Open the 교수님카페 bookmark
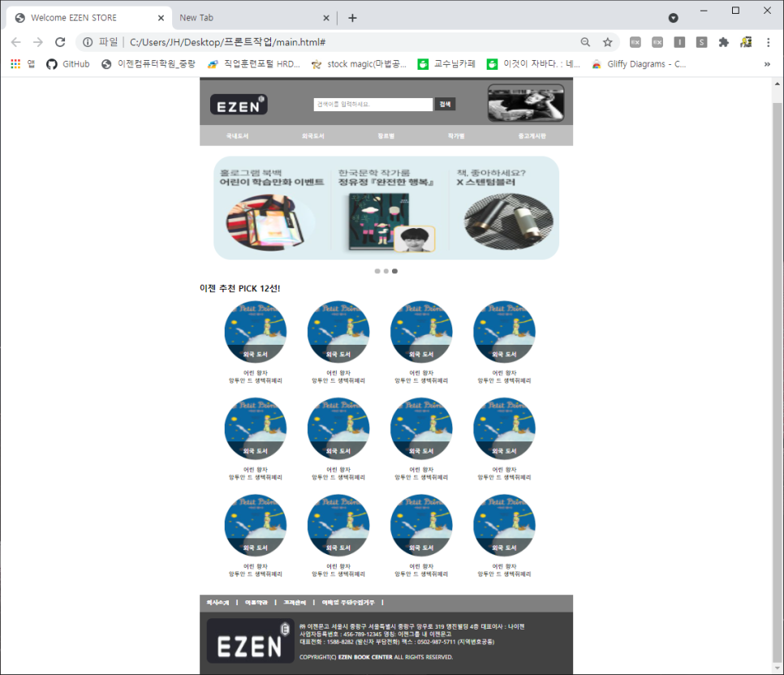 point(446,64)
